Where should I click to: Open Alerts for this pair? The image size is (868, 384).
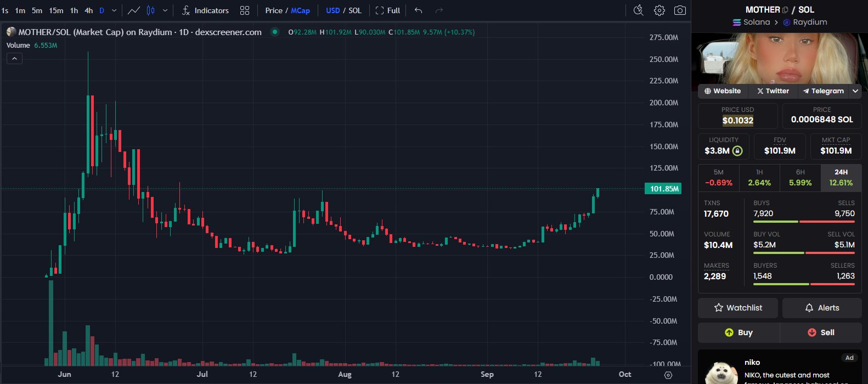point(822,308)
